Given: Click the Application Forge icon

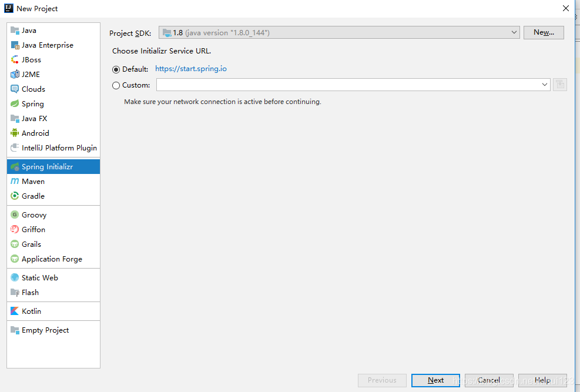Looking at the screenshot, I should point(15,259).
